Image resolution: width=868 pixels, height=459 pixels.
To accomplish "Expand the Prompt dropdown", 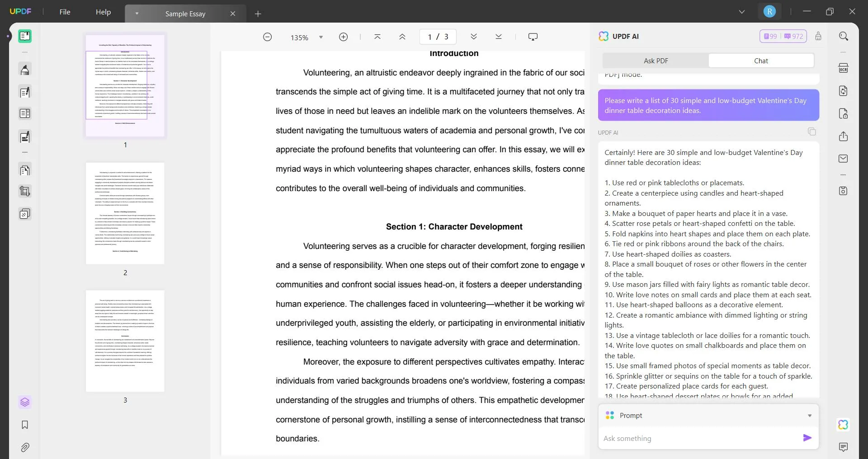I will [809, 416].
